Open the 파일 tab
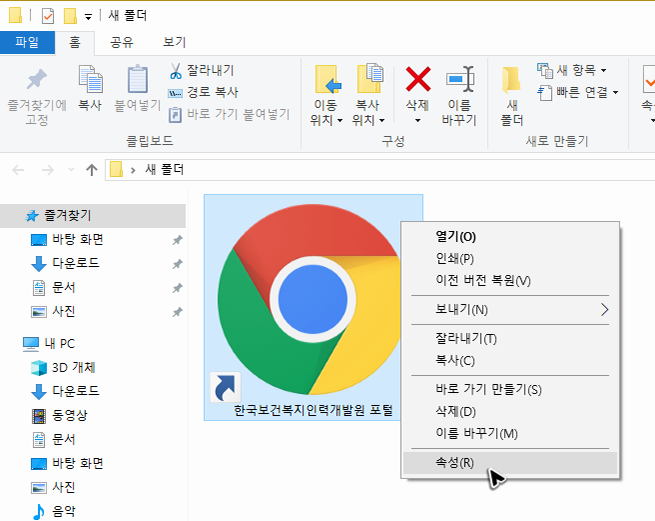 [x=27, y=42]
